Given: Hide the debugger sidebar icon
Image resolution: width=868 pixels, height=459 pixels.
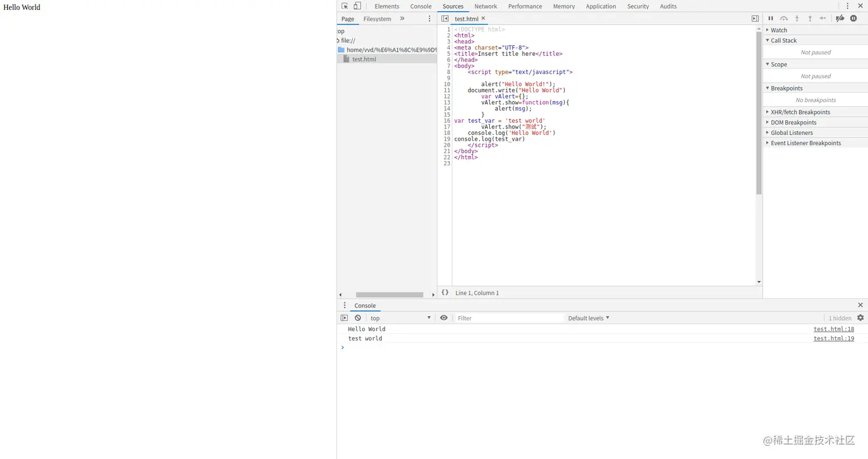Looking at the screenshot, I should coord(755,19).
